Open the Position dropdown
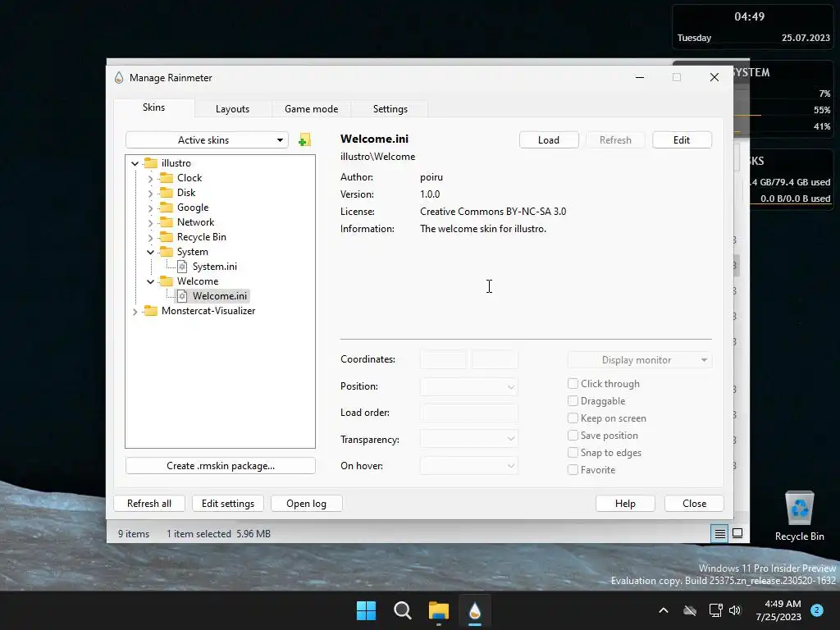 (468, 386)
